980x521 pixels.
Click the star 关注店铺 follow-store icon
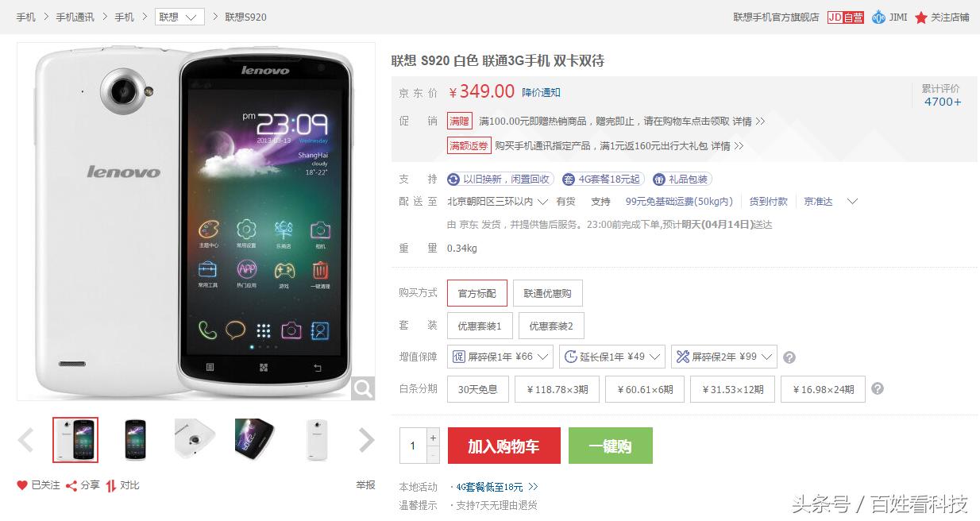920,17
